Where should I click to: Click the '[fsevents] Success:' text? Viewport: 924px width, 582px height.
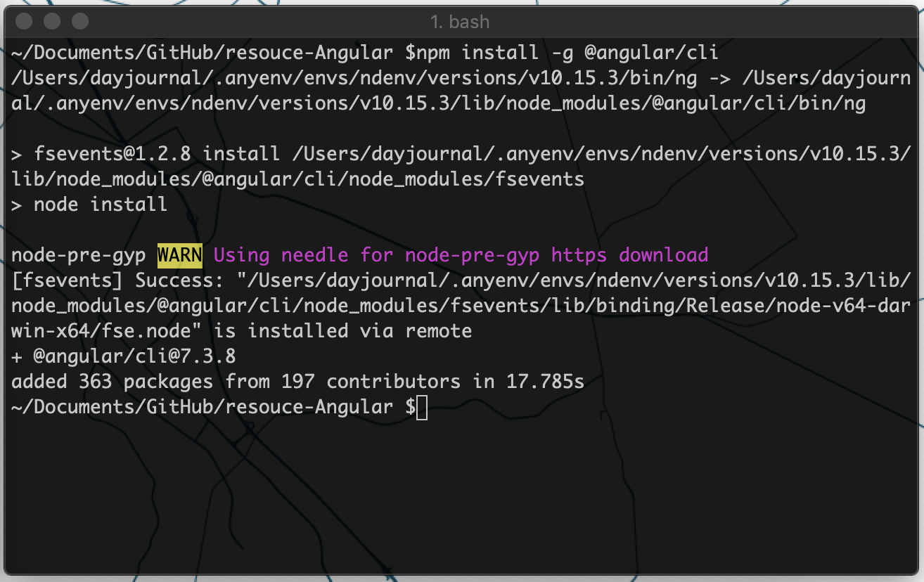117,280
